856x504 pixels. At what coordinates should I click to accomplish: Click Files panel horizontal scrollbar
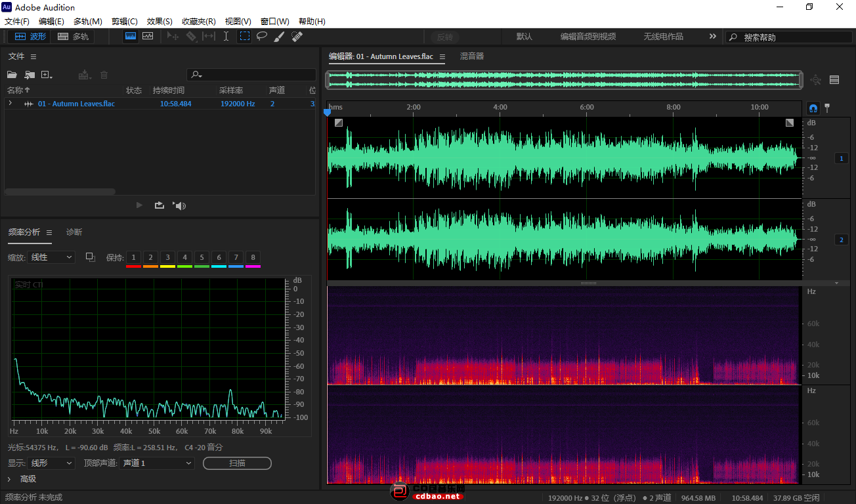click(60, 192)
